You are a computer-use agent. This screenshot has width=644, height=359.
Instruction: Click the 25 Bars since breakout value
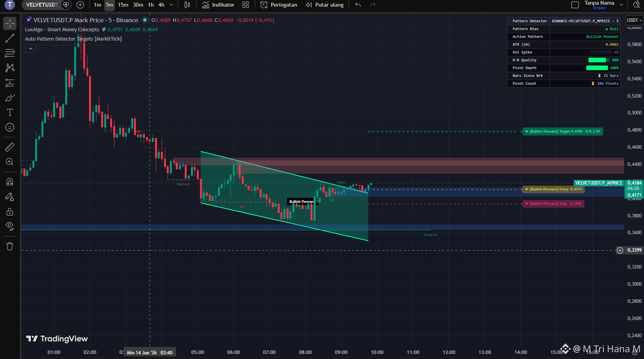(x=608, y=76)
